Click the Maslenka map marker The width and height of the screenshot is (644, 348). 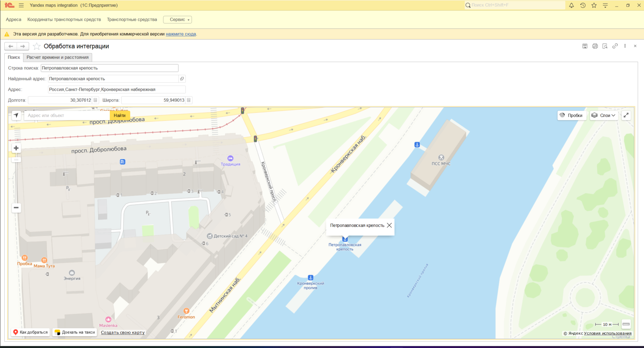click(x=108, y=320)
